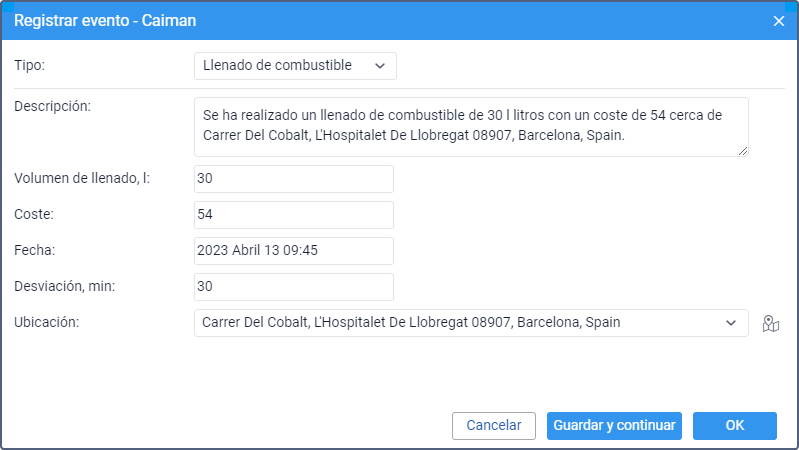Click the map location picker icon
This screenshot has height=450, width=799.
coord(770,323)
